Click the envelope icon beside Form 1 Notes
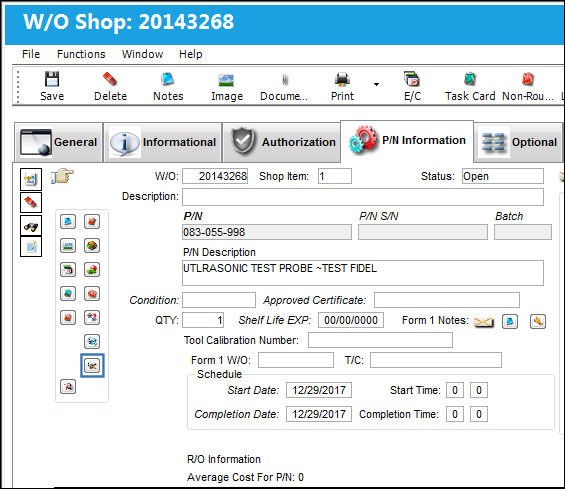 (x=484, y=322)
